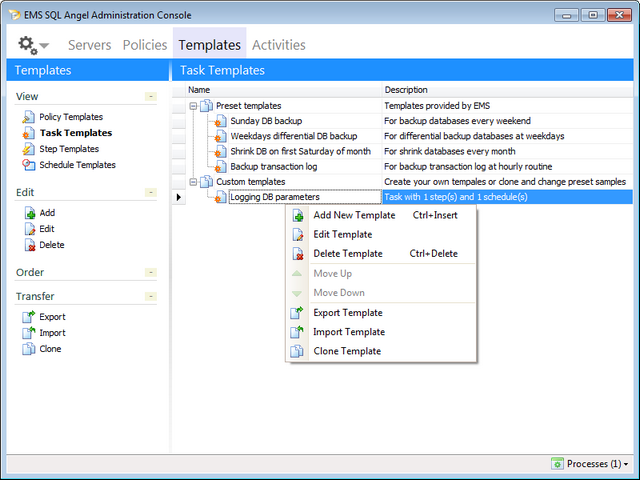Collapse the Transfer panel section
This screenshot has height=480, width=640.
pyautogui.click(x=151, y=296)
